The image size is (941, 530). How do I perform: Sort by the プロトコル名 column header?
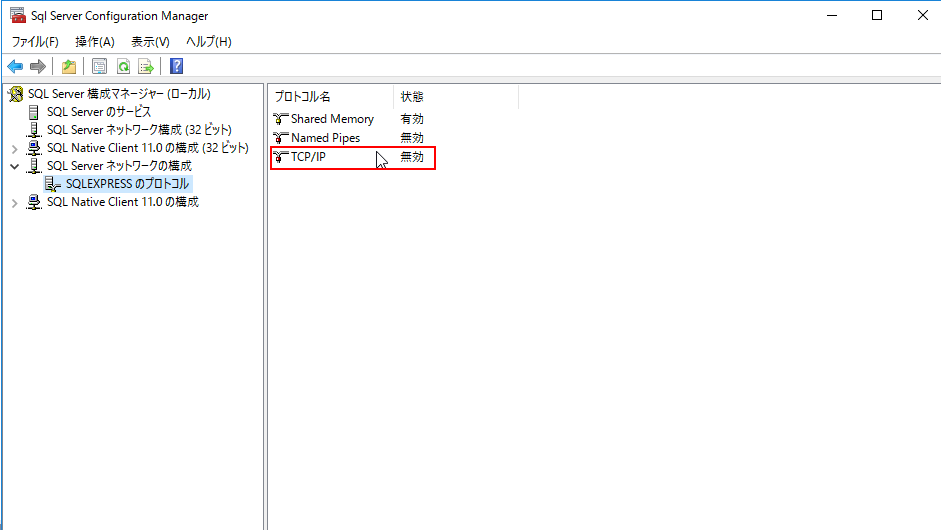[x=330, y=97]
